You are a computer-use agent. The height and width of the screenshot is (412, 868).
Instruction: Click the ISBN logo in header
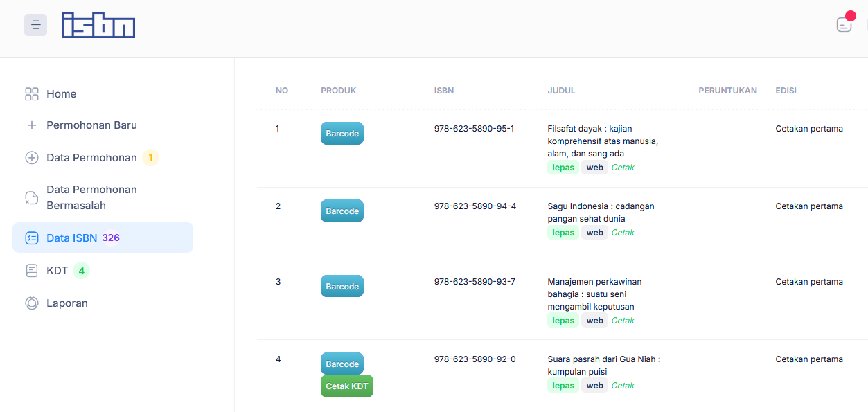(x=98, y=25)
